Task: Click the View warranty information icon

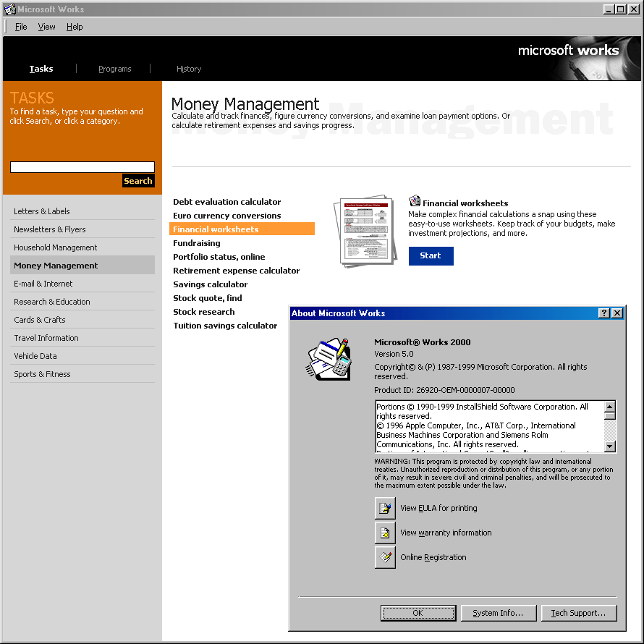Action: point(385,533)
